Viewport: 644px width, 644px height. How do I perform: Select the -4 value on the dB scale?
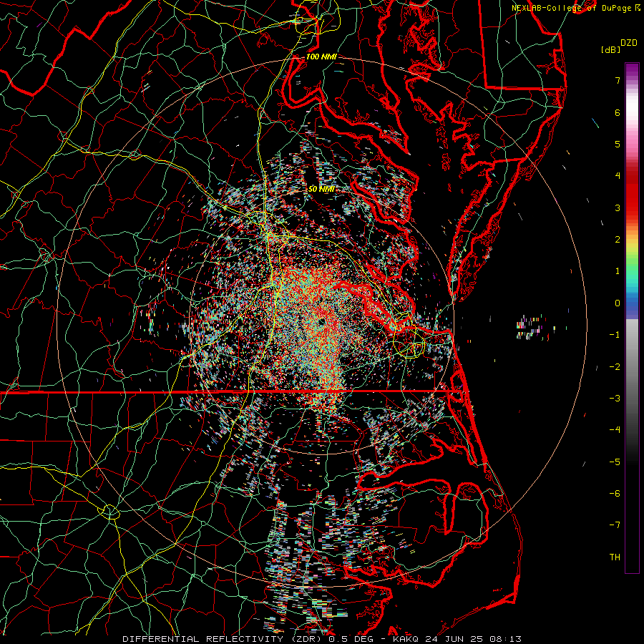615,430
